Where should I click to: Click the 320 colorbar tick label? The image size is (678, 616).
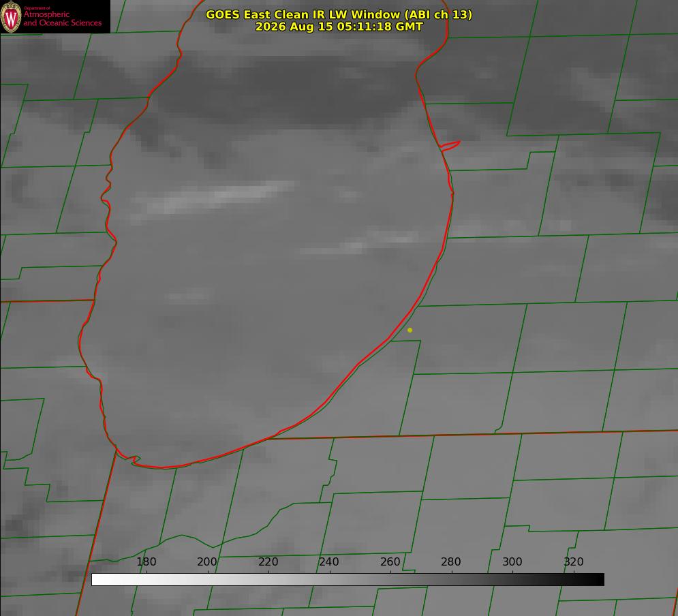[x=574, y=561]
